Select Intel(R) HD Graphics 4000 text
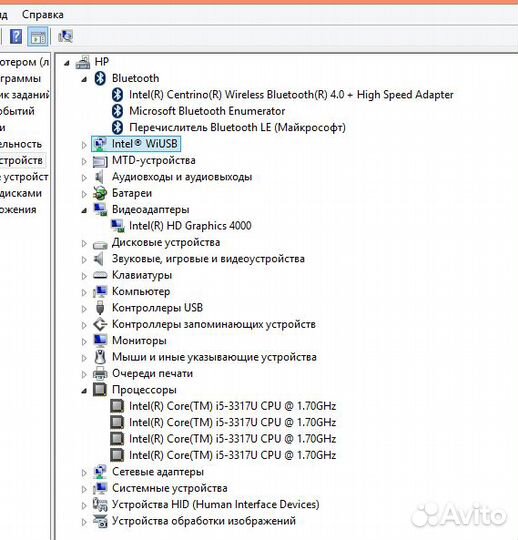Image resolution: width=518 pixels, height=540 pixels. tap(190, 226)
